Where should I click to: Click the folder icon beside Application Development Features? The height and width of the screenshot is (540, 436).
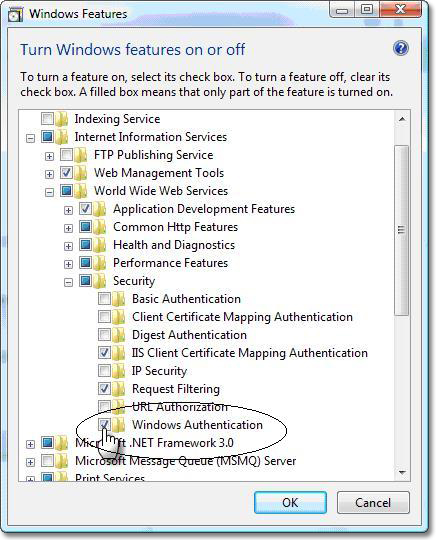[101, 209]
